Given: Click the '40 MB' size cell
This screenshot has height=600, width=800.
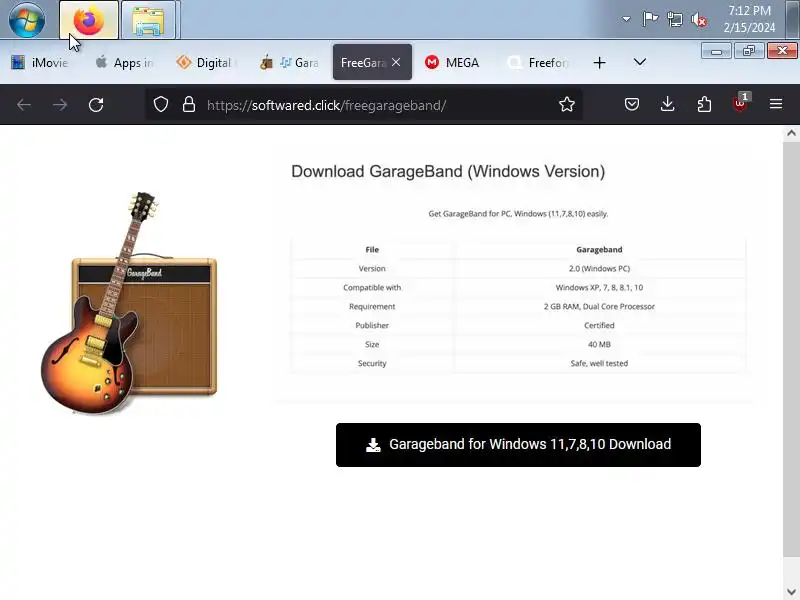Looking at the screenshot, I should pyautogui.click(x=599, y=344).
